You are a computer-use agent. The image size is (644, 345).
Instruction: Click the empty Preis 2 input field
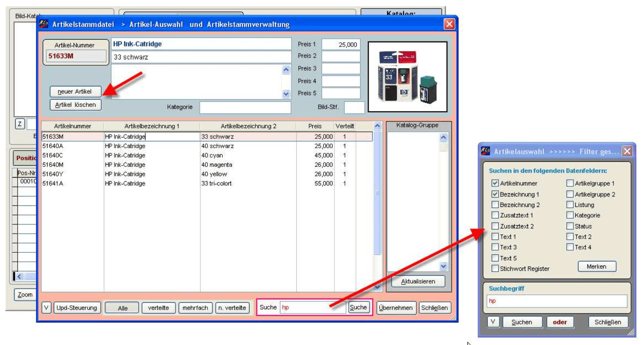coord(341,56)
